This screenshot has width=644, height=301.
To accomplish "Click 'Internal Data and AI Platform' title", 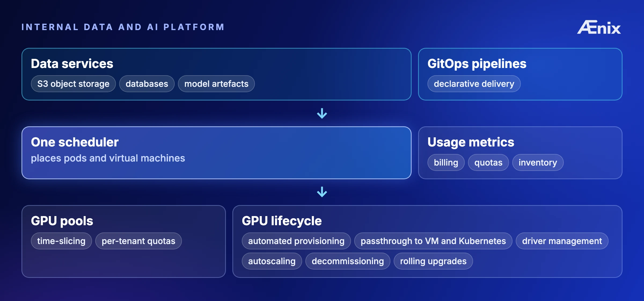I will click(123, 27).
